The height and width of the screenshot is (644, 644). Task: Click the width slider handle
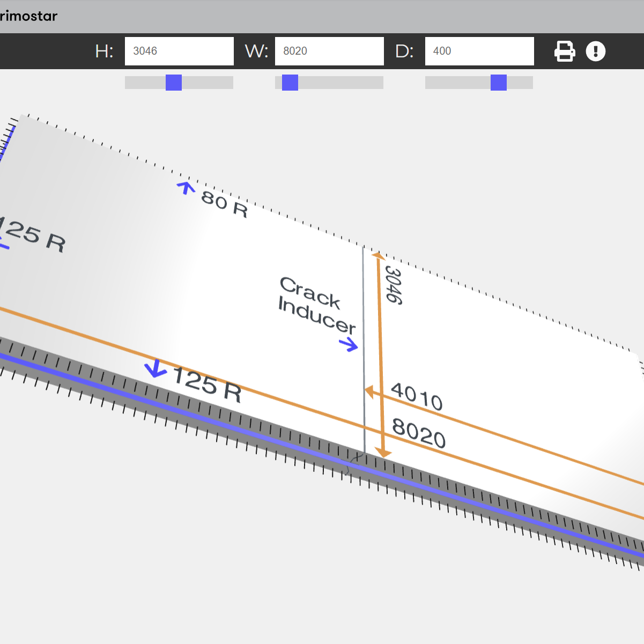[289, 83]
